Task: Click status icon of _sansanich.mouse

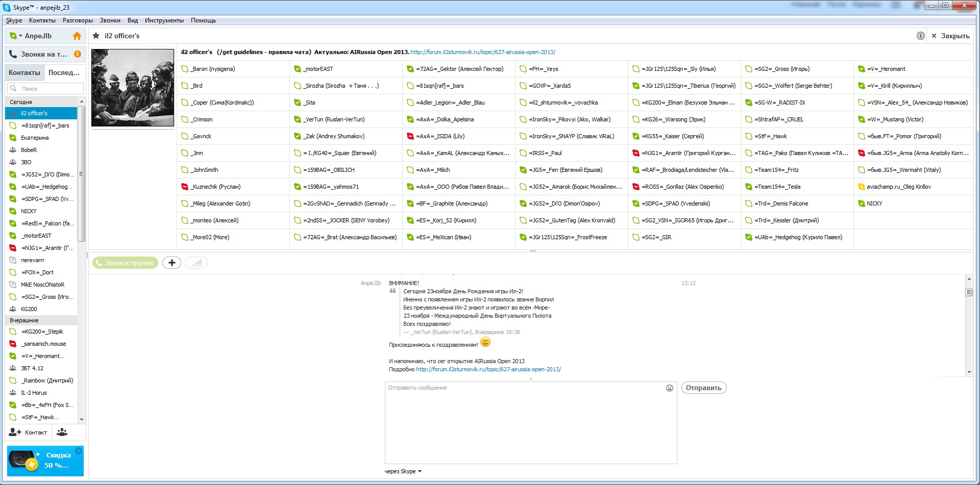Action: point(13,344)
